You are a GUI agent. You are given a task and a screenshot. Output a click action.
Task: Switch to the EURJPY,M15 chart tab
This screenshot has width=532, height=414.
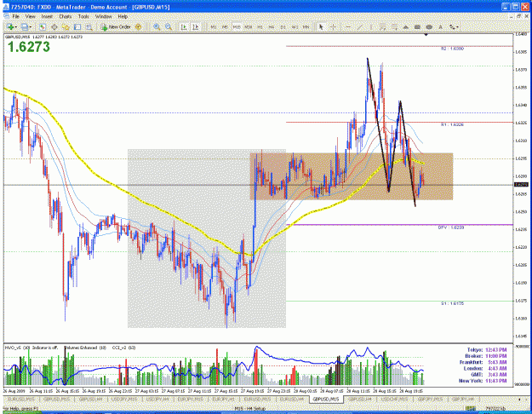(191, 399)
